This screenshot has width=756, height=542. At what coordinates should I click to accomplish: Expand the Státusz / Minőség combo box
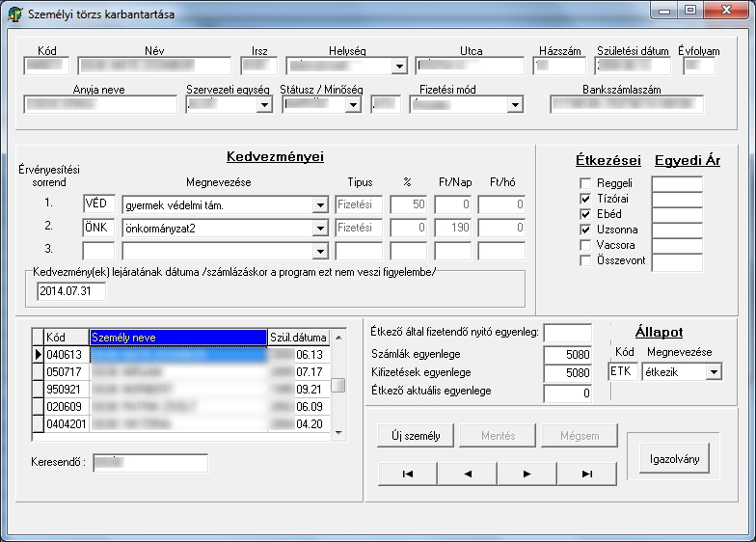pos(353,104)
